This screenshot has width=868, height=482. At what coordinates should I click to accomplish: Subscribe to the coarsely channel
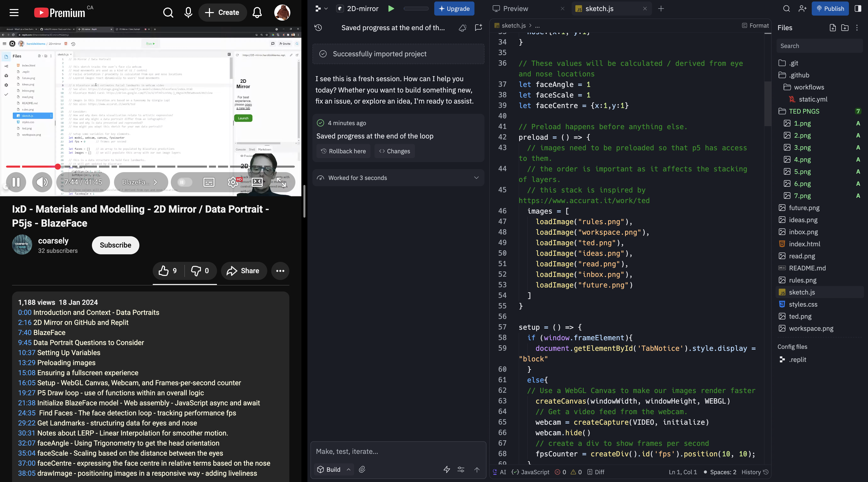point(115,245)
